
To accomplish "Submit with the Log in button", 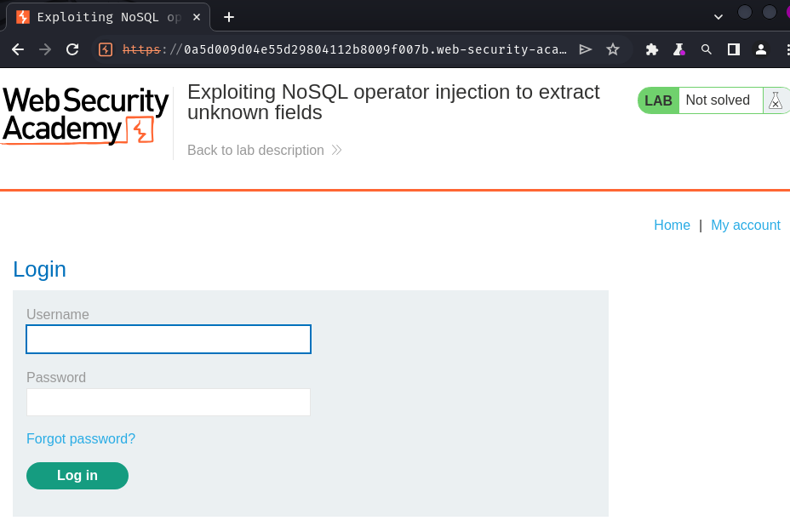I will (x=77, y=476).
